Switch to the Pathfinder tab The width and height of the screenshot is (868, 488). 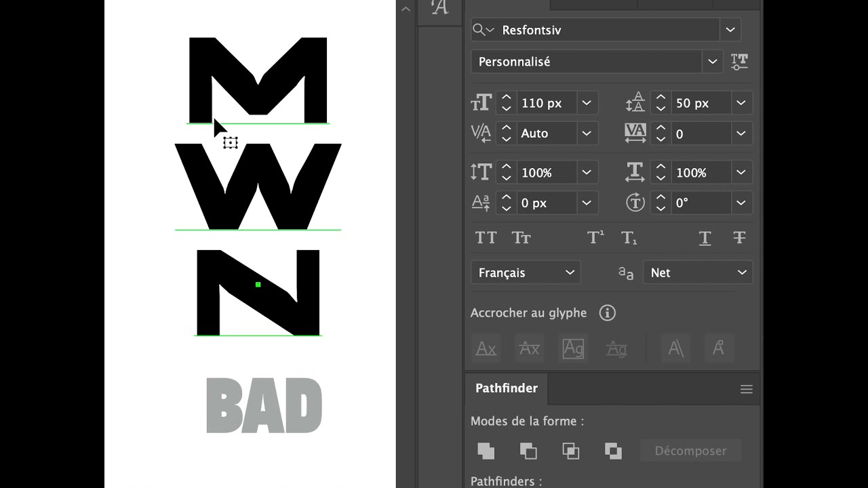(507, 388)
